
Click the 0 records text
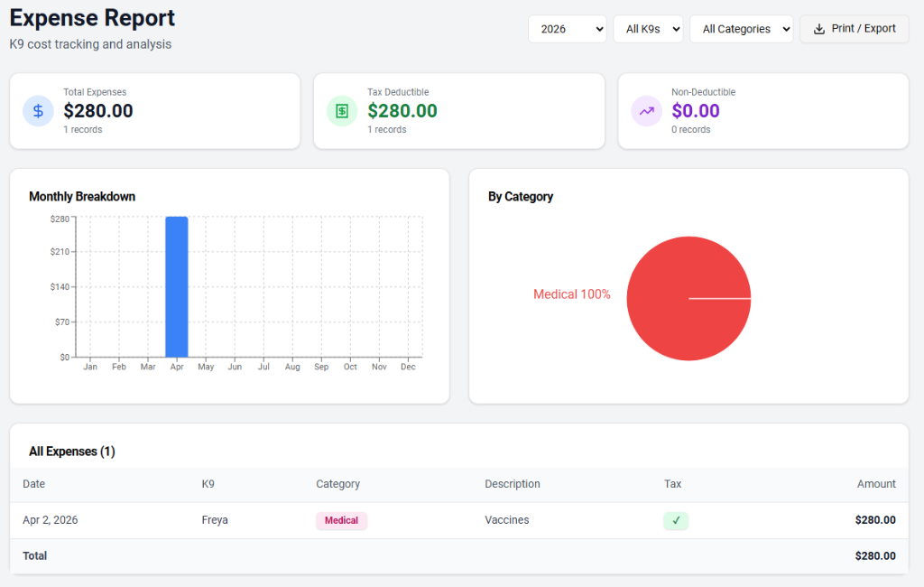point(690,130)
